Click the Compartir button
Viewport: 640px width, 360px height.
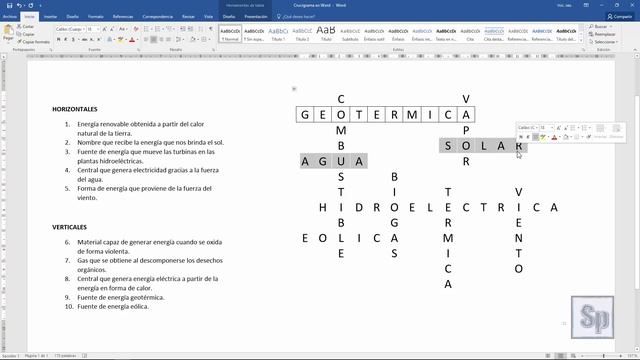[620, 17]
